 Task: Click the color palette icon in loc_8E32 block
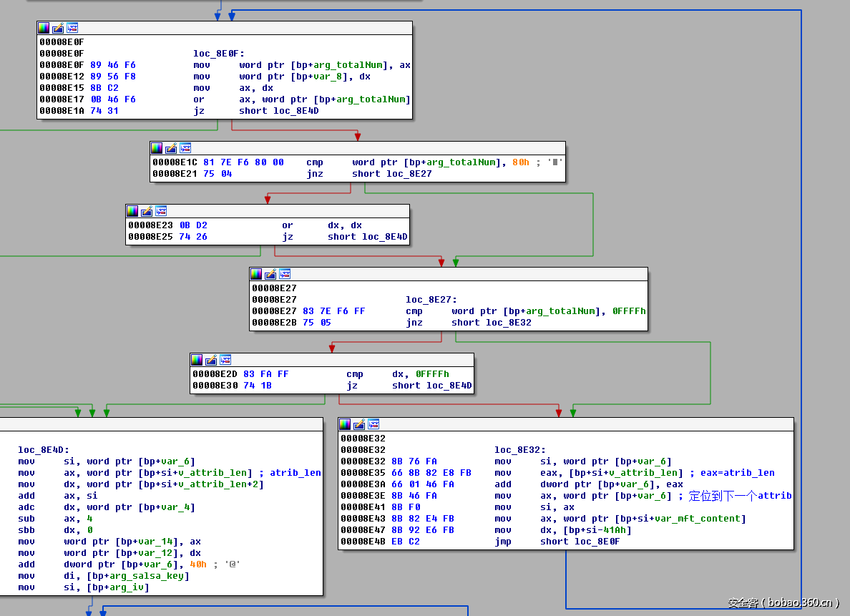tap(345, 424)
